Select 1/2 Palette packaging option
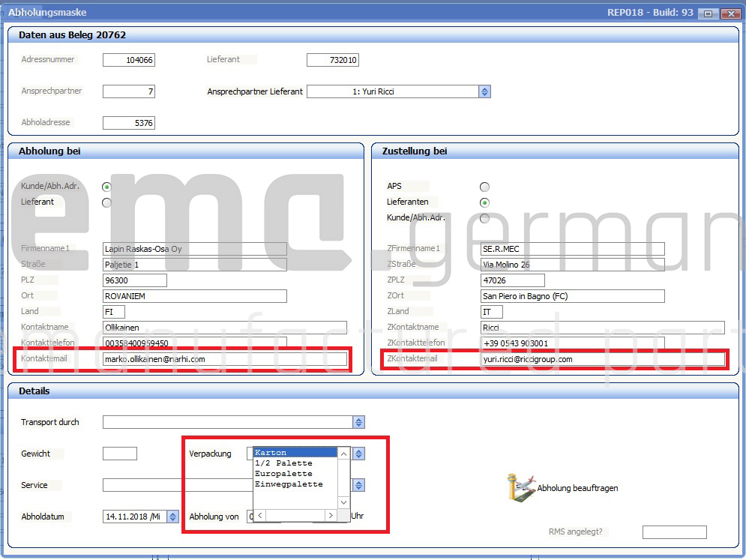 point(295,463)
